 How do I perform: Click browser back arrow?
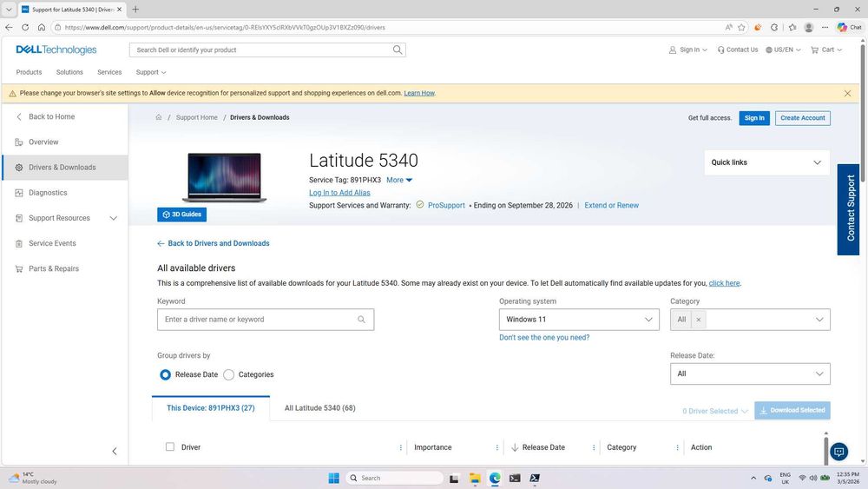(x=9, y=27)
